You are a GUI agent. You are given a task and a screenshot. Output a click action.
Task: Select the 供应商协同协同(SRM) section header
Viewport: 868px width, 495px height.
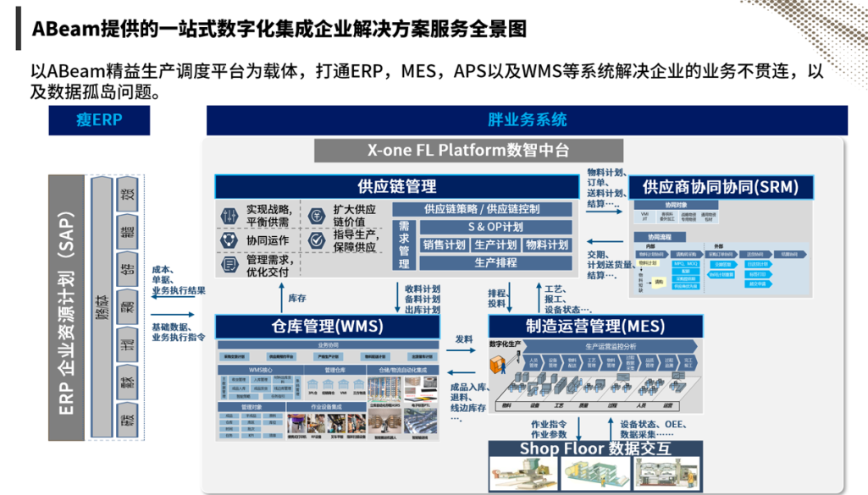point(721,187)
